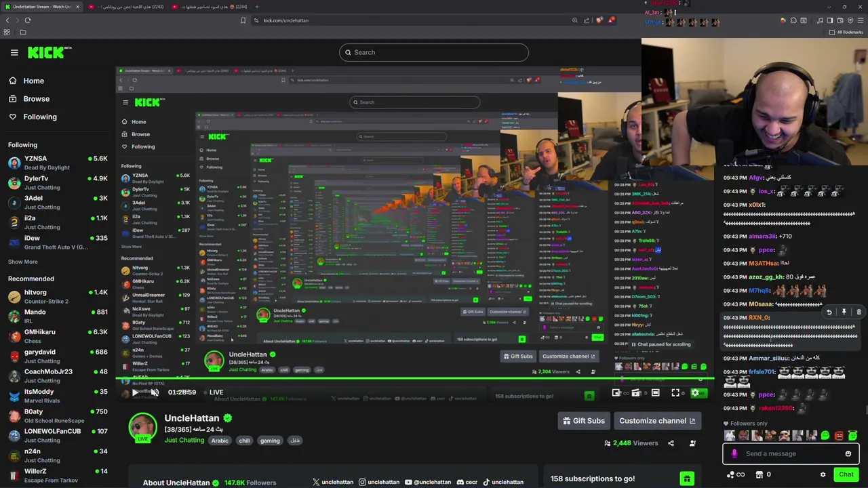Viewport: 868px width, 488px height.
Task: Enter fullscreen in the player
Action: tap(675, 392)
